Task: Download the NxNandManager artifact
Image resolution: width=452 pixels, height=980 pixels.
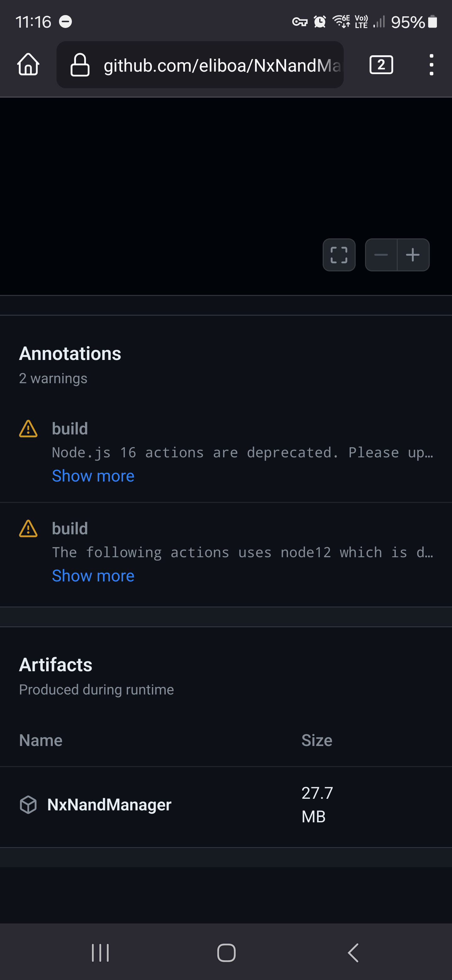Action: [x=109, y=805]
